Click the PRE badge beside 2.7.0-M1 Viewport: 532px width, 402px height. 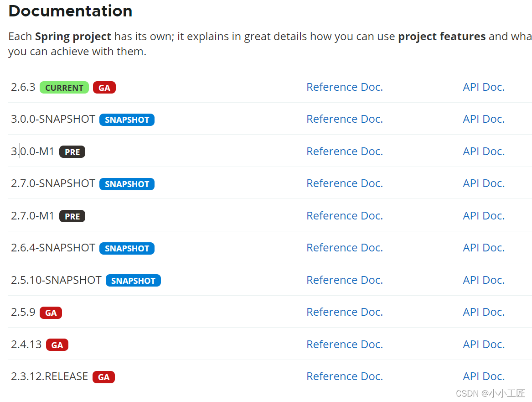(72, 216)
